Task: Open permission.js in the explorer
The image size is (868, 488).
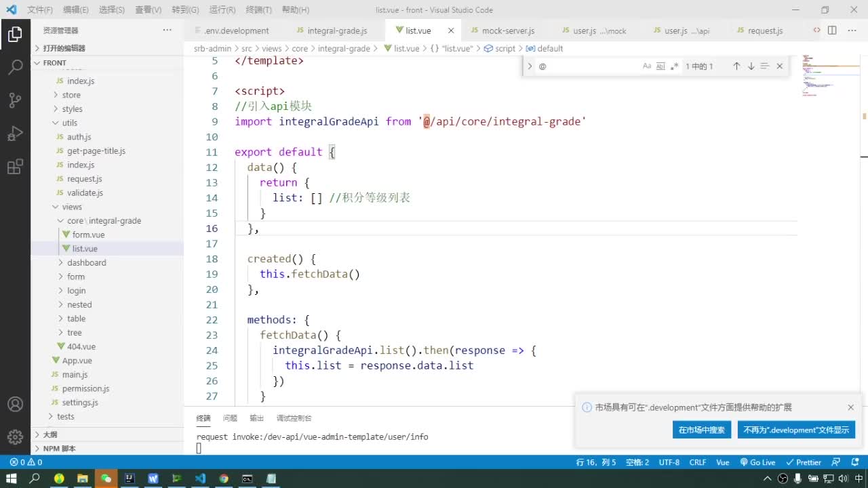Action: tap(107, 388)
